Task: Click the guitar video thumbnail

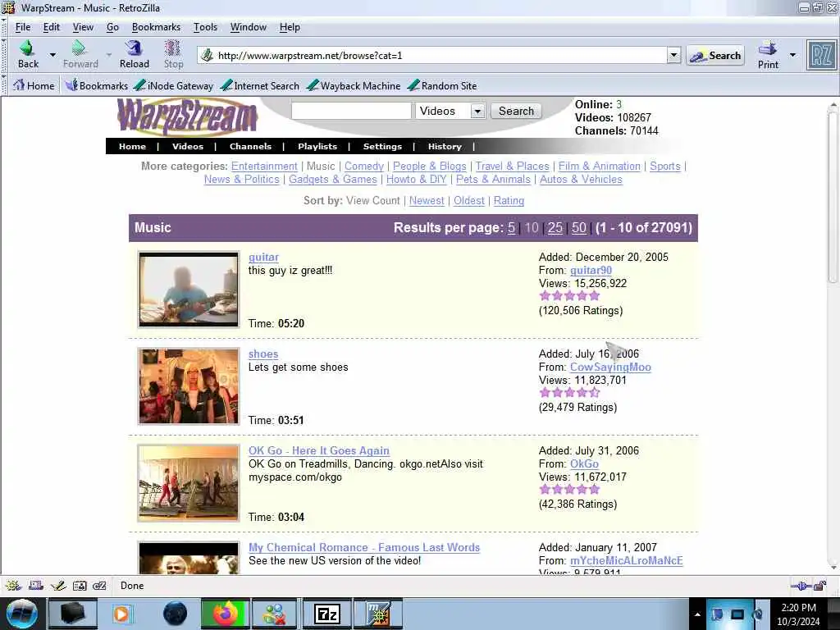Action: point(189,290)
